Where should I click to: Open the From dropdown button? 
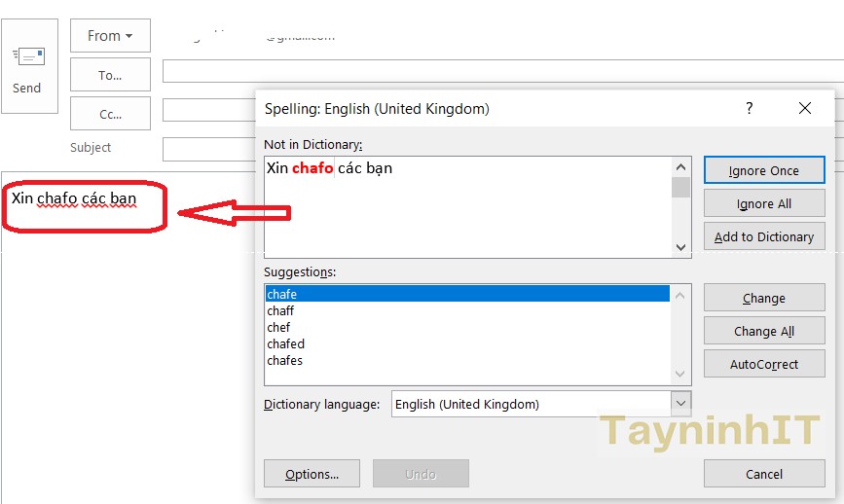(x=110, y=36)
